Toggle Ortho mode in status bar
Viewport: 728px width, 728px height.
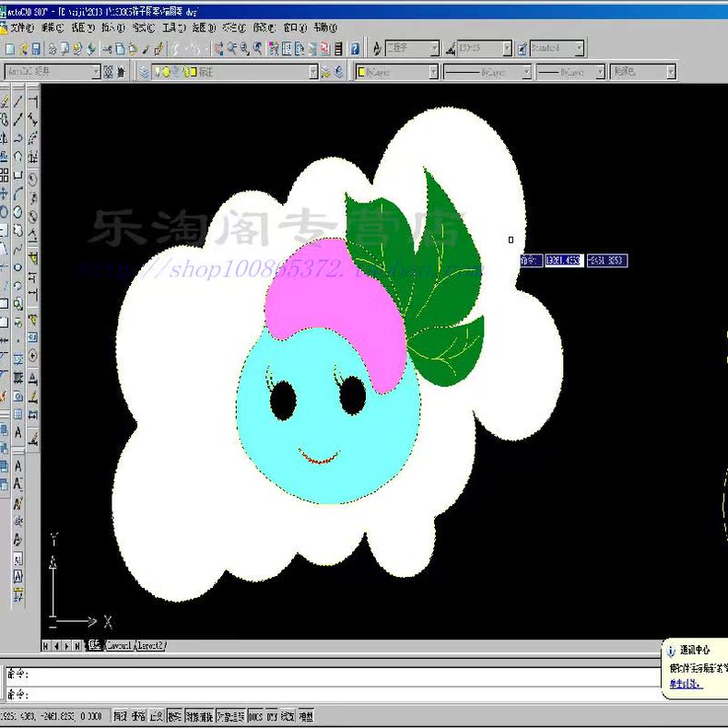click(x=157, y=716)
